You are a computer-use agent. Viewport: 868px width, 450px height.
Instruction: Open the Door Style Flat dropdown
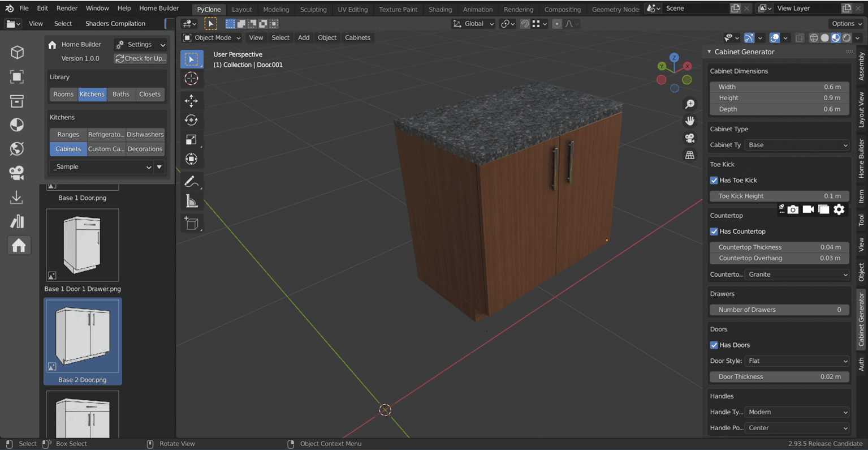(x=797, y=361)
